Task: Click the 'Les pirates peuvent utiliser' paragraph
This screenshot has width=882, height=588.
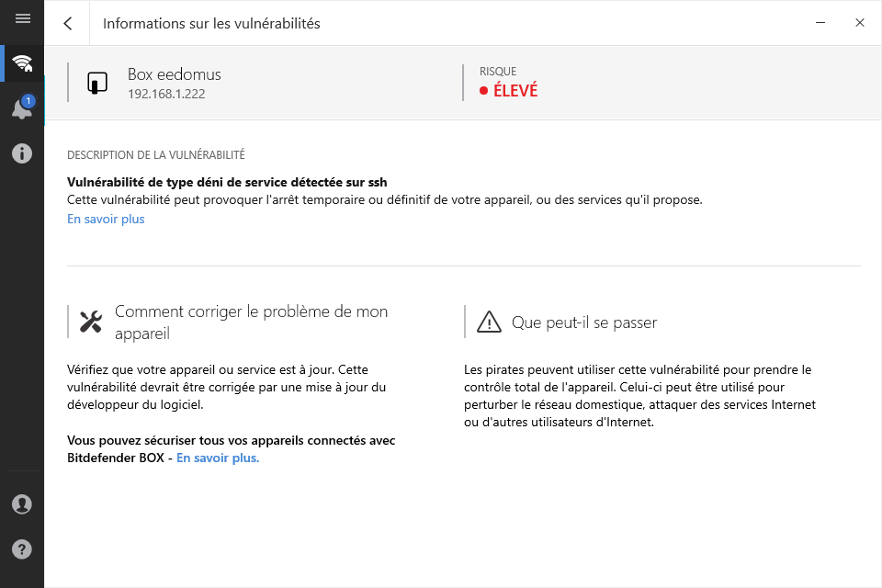Action: [639, 396]
